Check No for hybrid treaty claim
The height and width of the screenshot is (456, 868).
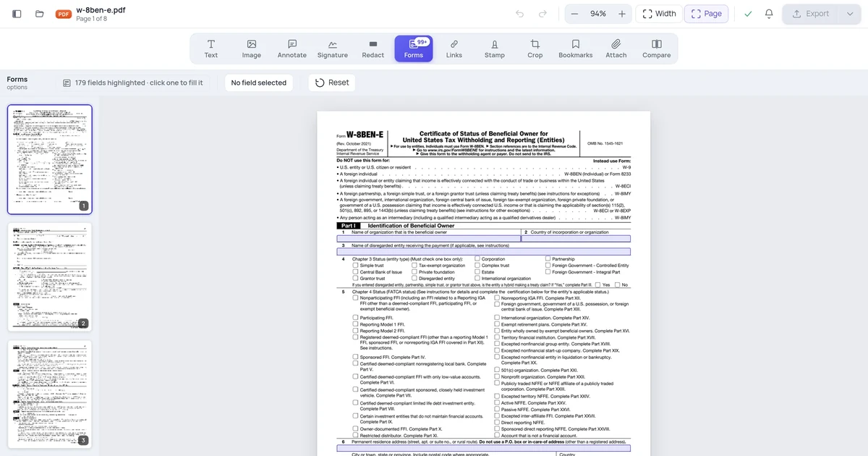click(617, 285)
